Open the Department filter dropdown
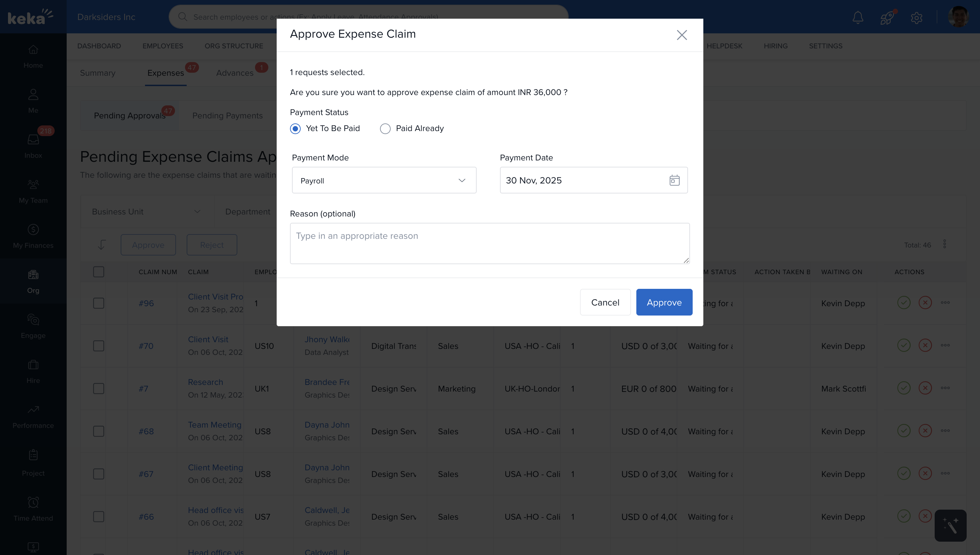 (248, 211)
